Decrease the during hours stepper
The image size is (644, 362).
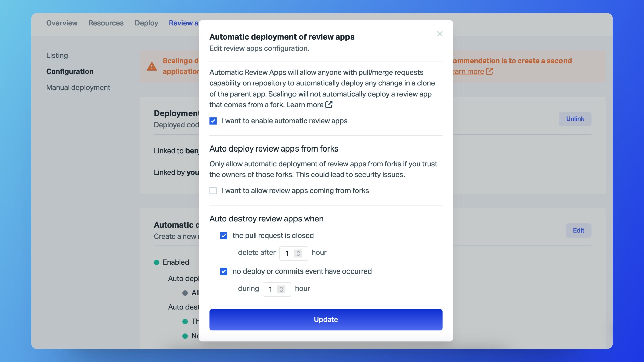(281, 291)
